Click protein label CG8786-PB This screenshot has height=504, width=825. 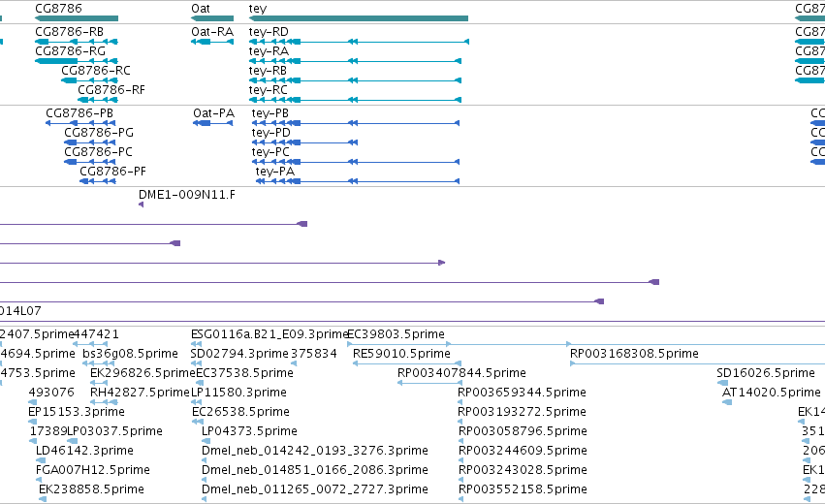pyautogui.click(x=79, y=113)
